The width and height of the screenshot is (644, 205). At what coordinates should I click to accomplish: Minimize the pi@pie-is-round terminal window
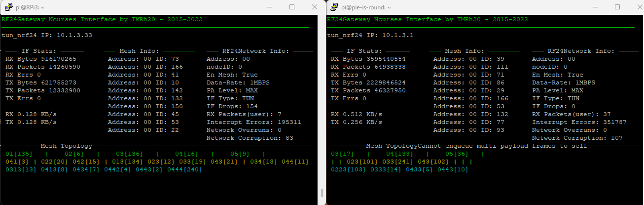[595, 7]
